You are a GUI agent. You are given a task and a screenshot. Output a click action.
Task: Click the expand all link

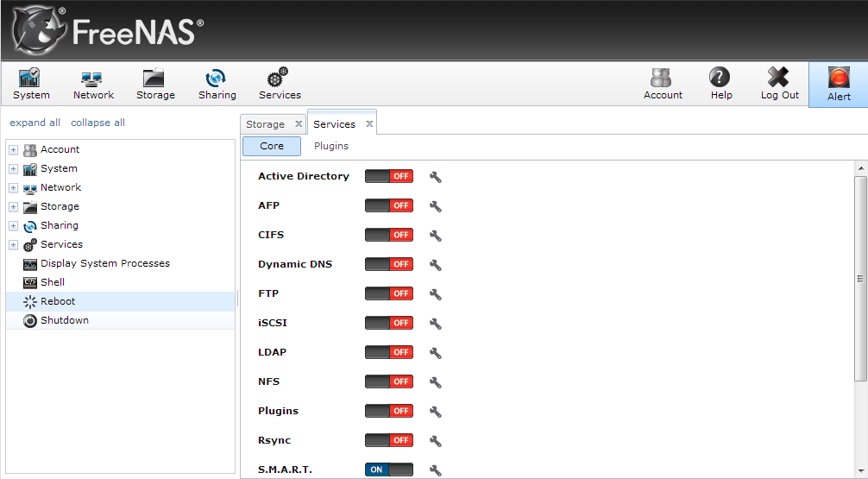pos(35,123)
